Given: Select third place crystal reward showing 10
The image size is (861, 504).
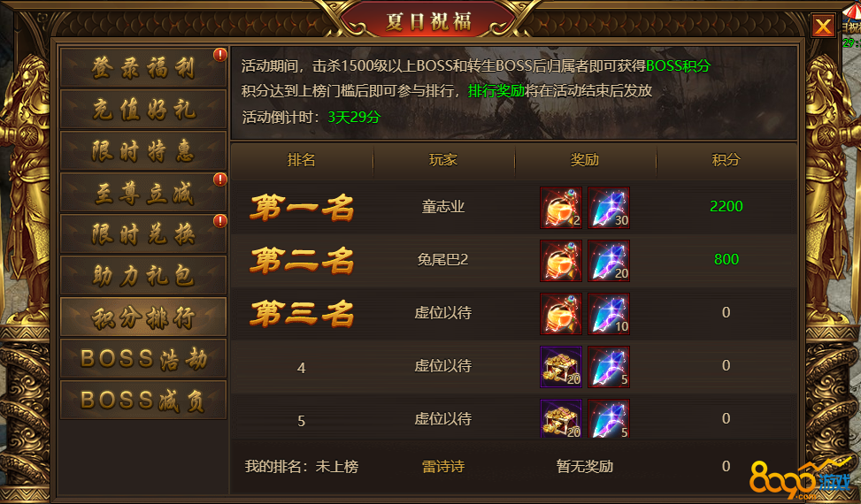Looking at the screenshot, I should (x=609, y=314).
